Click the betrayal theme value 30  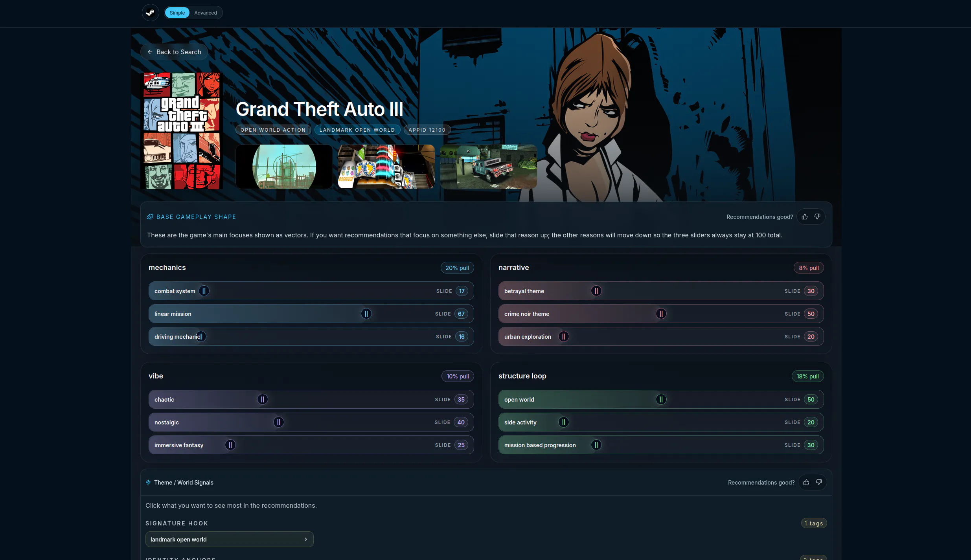(x=811, y=291)
